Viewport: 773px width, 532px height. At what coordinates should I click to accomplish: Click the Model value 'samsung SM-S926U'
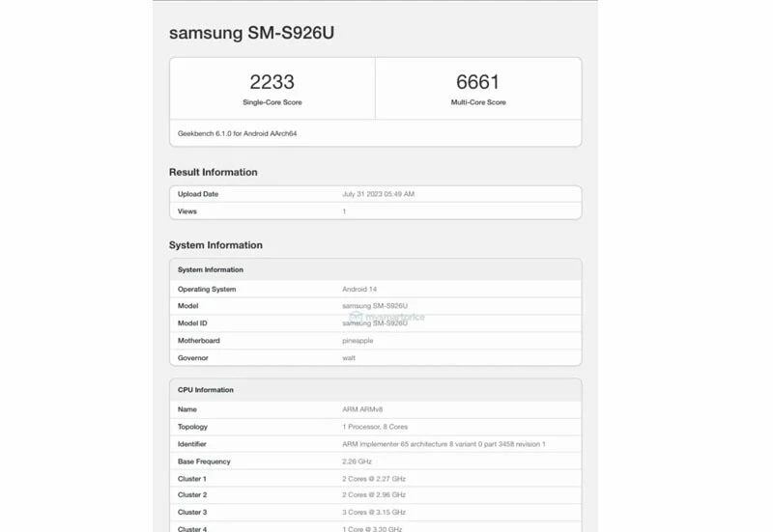click(x=375, y=306)
